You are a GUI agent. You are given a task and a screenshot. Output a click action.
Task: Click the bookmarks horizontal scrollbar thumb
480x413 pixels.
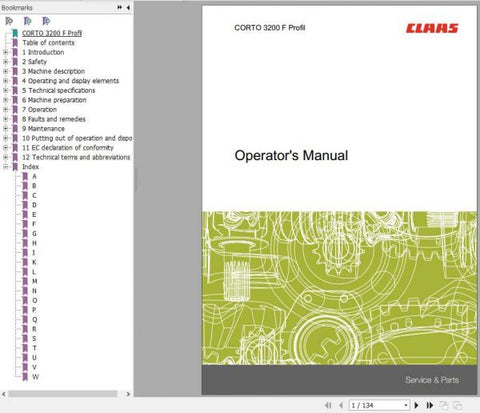(x=63, y=394)
